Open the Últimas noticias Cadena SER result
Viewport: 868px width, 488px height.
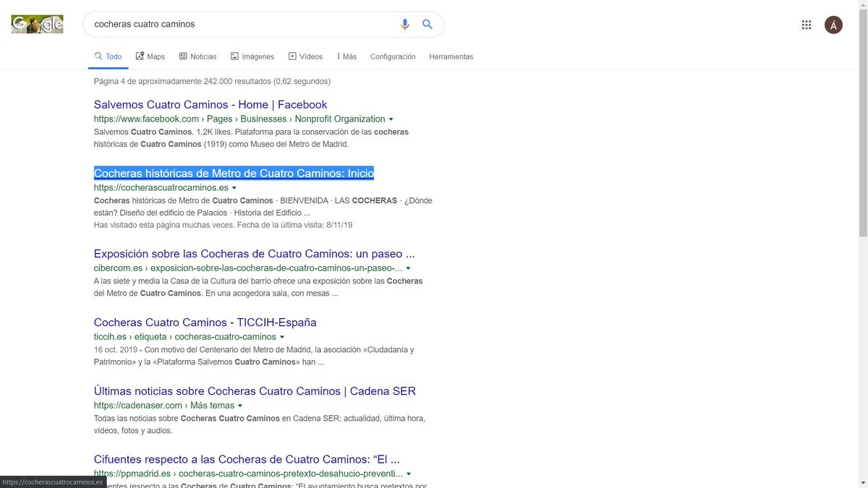pyautogui.click(x=255, y=391)
